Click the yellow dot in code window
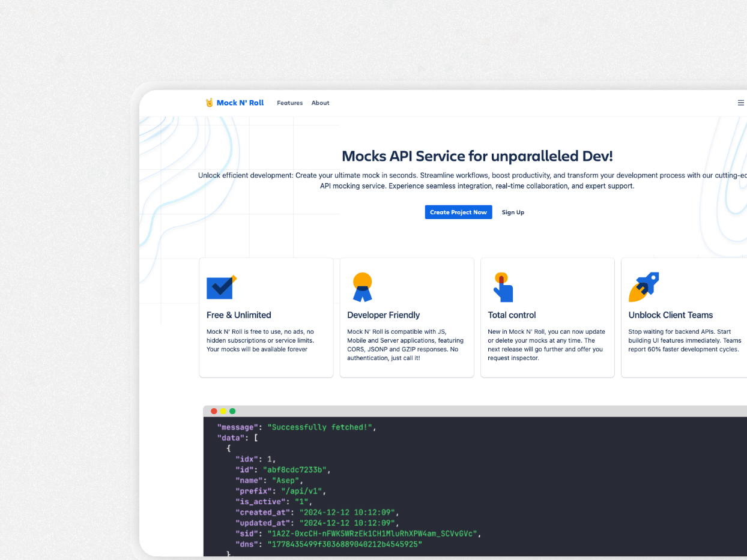The width and height of the screenshot is (747, 560). click(223, 411)
